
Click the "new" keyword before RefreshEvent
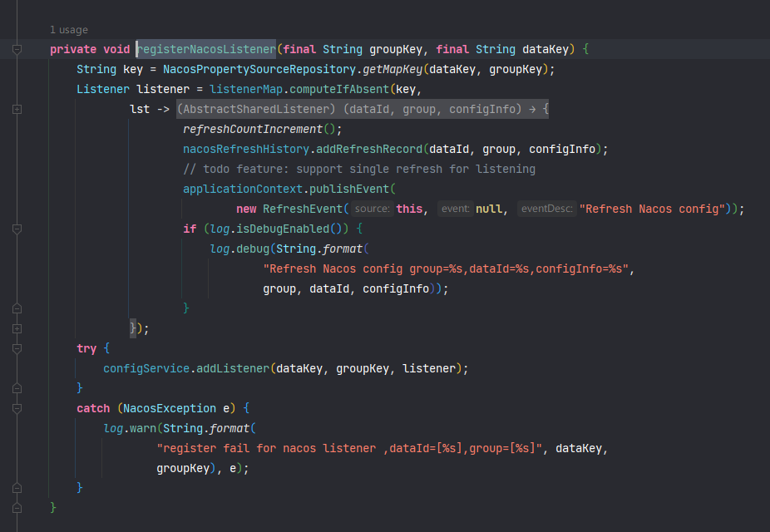(x=246, y=209)
